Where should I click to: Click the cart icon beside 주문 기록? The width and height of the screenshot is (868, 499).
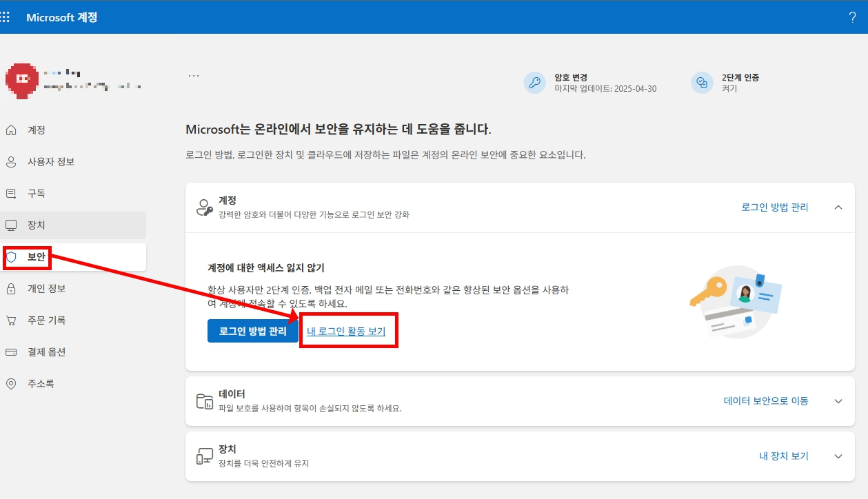coord(11,320)
